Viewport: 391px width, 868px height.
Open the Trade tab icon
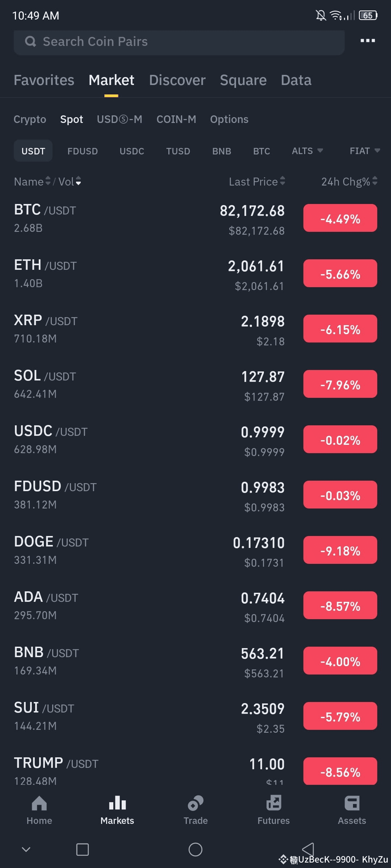tap(195, 803)
